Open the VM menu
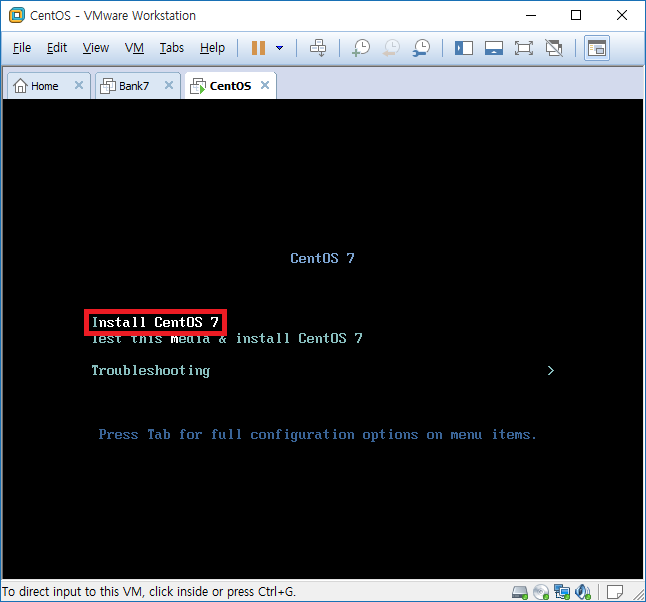Viewport: 646px width, 602px height. pyautogui.click(x=134, y=48)
